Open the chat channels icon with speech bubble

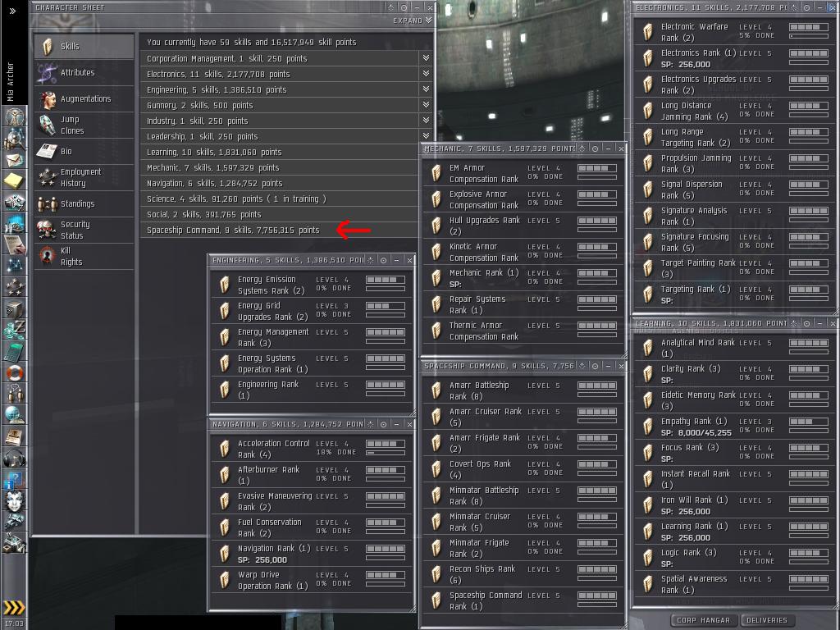15,394
